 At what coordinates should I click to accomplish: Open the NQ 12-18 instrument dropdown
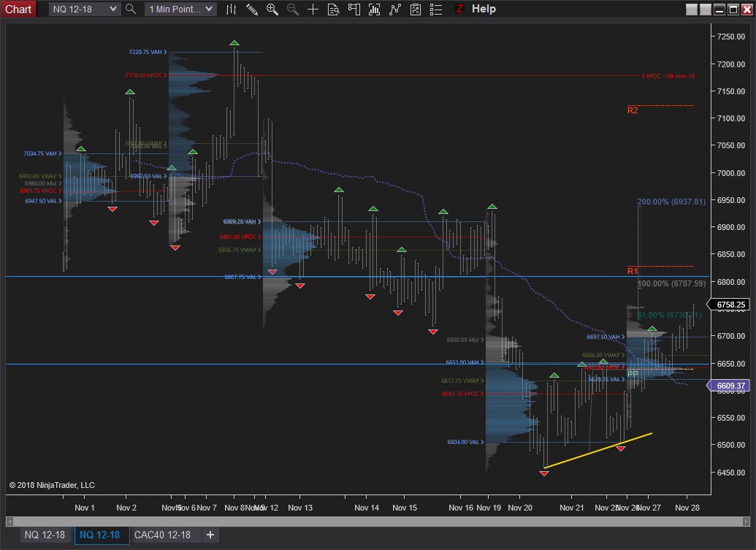85,9
